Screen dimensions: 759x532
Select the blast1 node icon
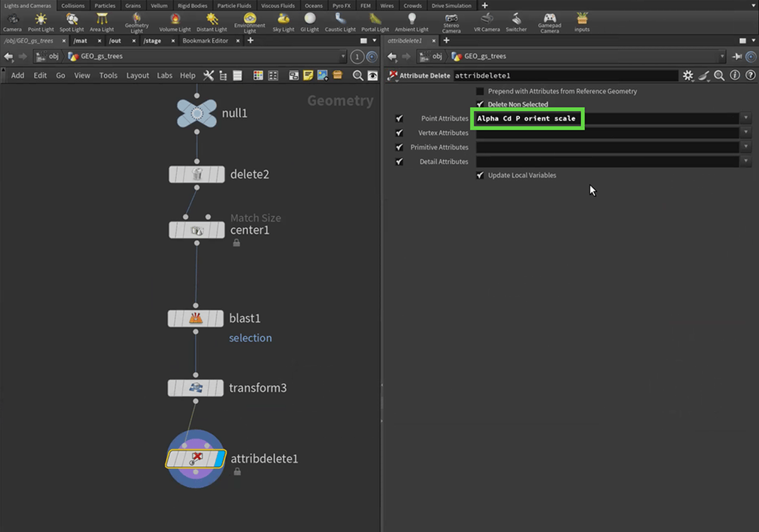196,318
